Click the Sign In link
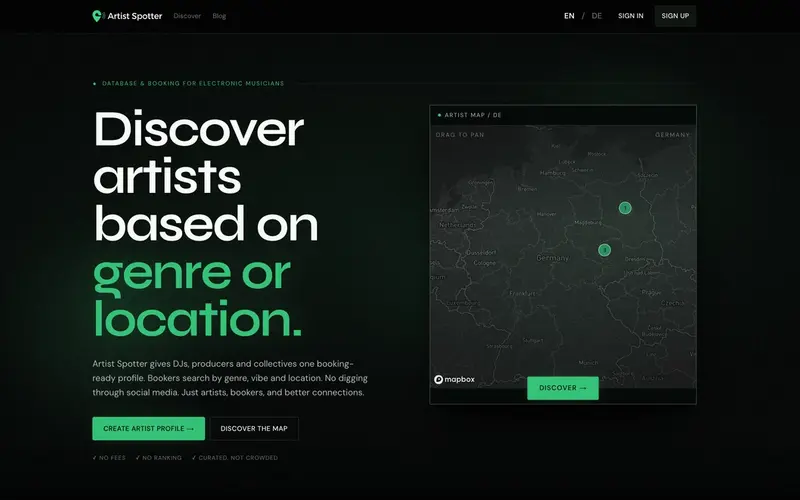This screenshot has height=500, width=800. pos(631,16)
